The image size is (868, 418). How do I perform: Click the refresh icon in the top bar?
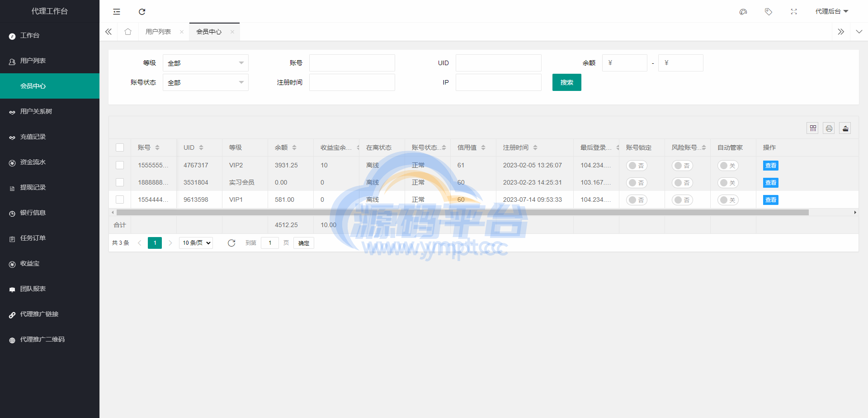(142, 12)
